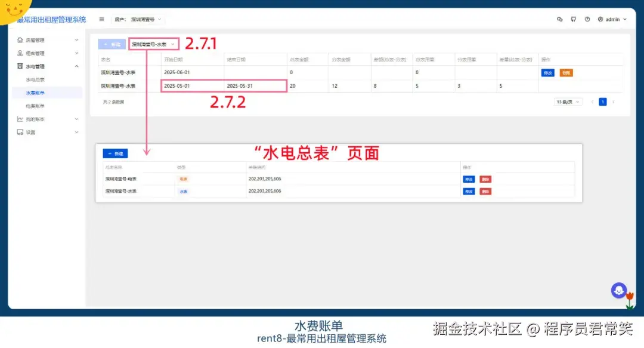644x348 pixels.
Task: Click the faded 新建 button beside the filter
Action: point(112,44)
